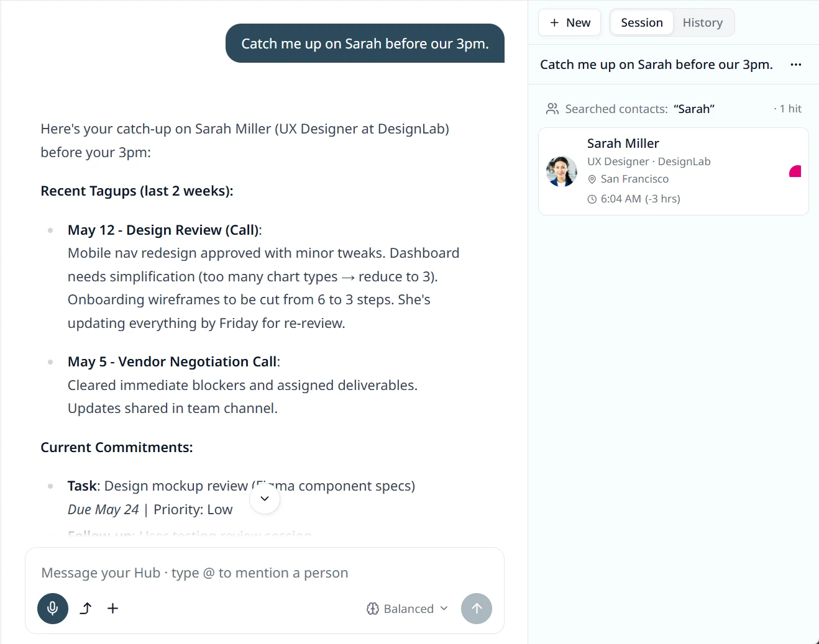This screenshot has height=644, width=819.
Task: Click the "Due May 24" date text
Action: [x=103, y=509]
